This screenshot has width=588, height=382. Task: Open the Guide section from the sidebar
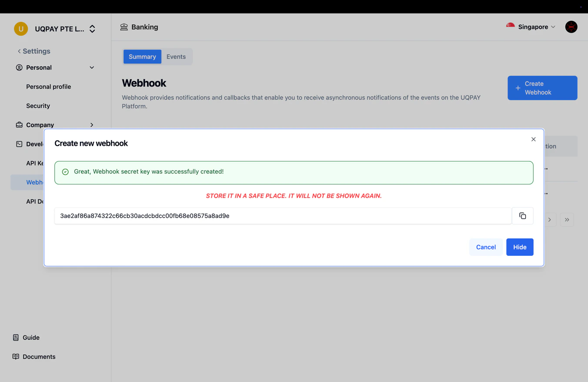31,337
